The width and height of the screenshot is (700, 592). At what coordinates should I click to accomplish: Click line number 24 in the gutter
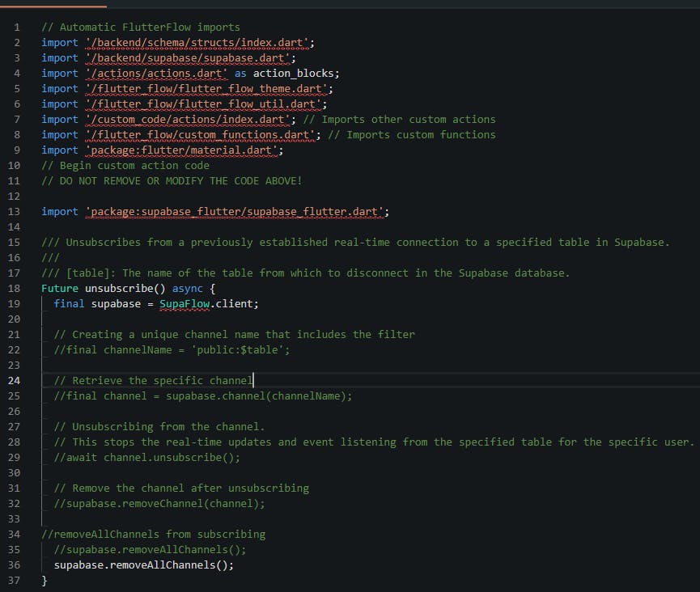[x=15, y=380]
